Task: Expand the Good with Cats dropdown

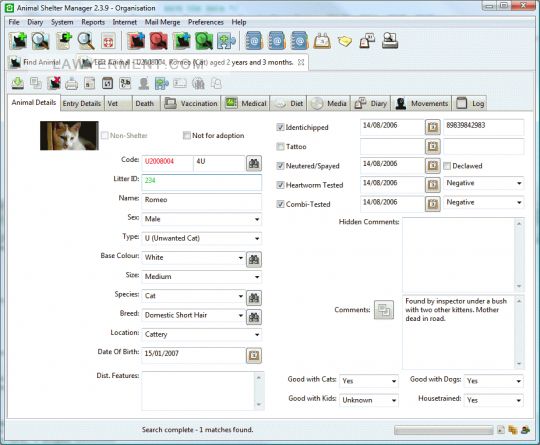Action: (369, 381)
